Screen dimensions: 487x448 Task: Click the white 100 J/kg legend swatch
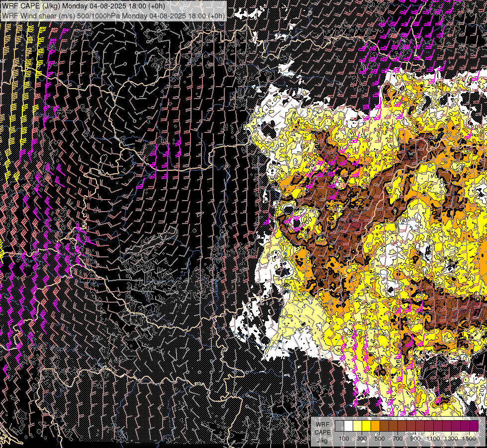[349, 426]
